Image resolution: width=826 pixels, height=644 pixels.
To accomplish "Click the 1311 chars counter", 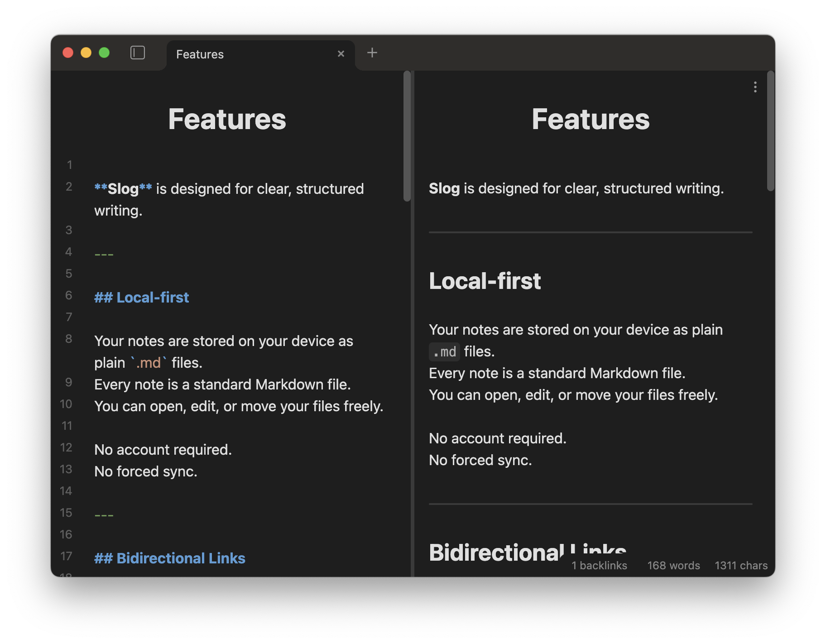I will pyautogui.click(x=740, y=565).
